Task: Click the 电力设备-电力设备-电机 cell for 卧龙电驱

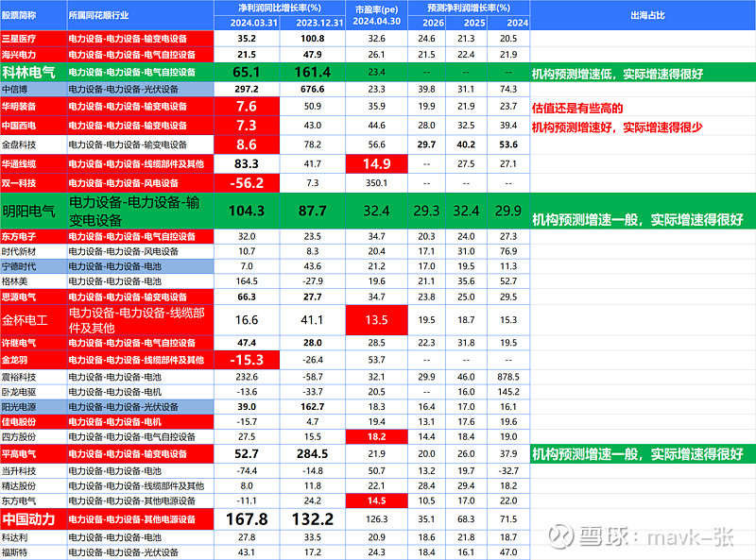Action: click(x=140, y=392)
